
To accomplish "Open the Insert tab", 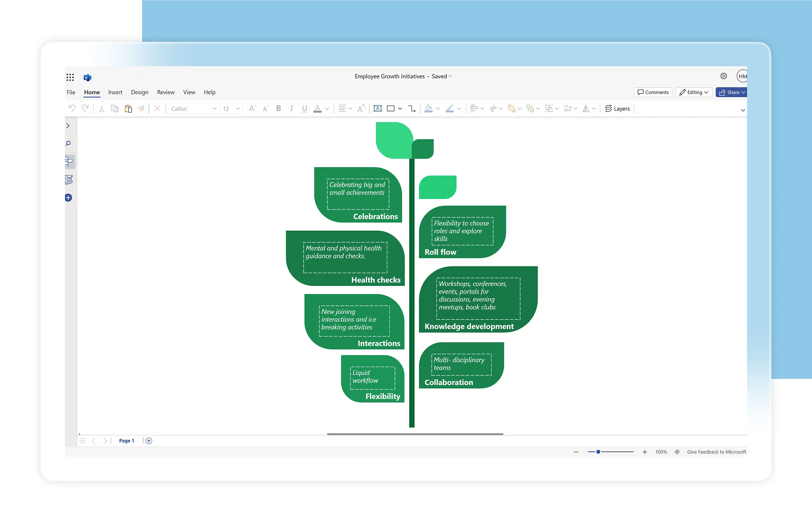I will pos(115,93).
